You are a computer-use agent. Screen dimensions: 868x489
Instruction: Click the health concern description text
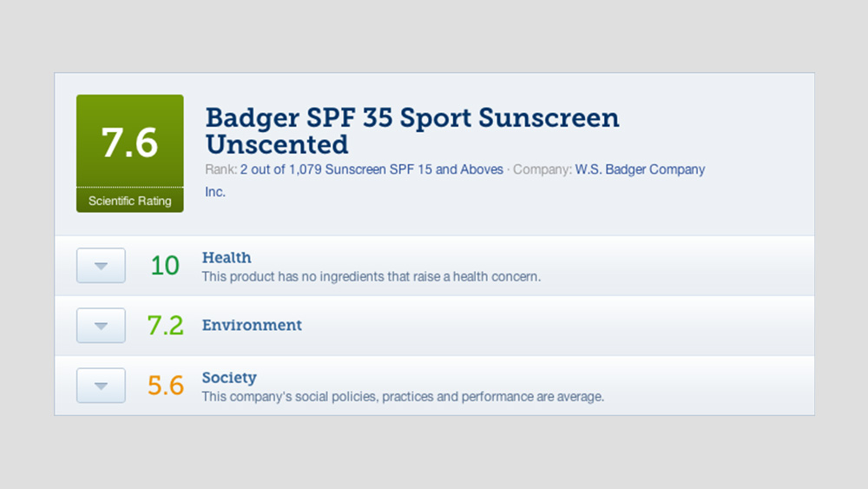tap(371, 276)
